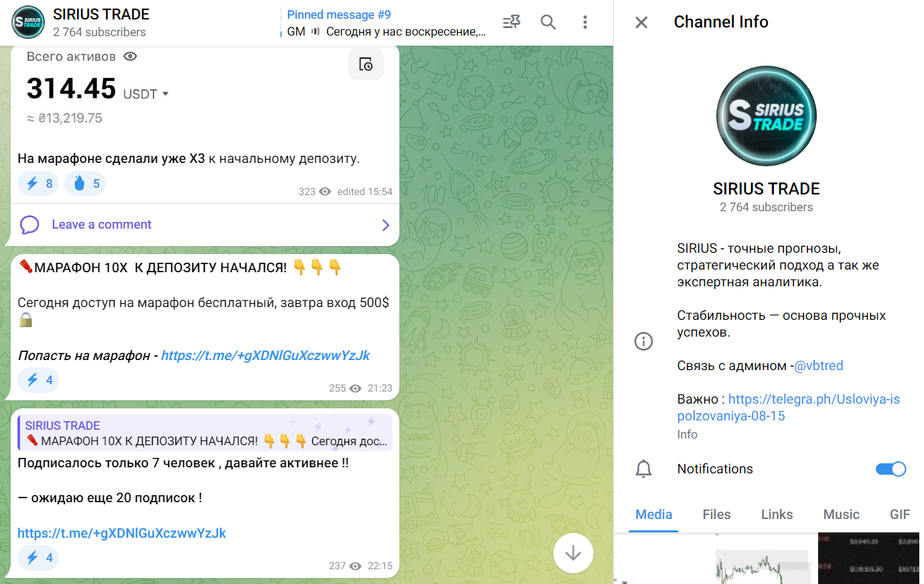Switch to the Links tab
Screen dimensions: 924x584
coord(777,514)
